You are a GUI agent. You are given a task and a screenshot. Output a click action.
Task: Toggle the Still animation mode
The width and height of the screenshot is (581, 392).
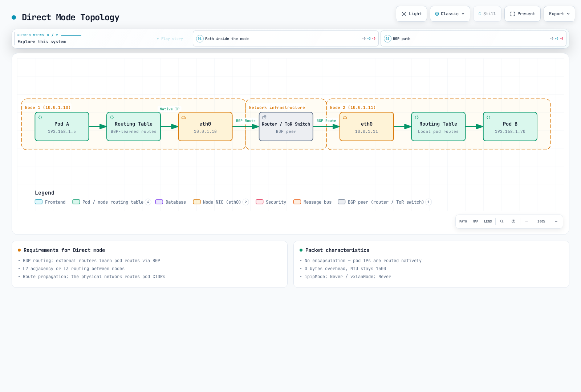pos(487,14)
